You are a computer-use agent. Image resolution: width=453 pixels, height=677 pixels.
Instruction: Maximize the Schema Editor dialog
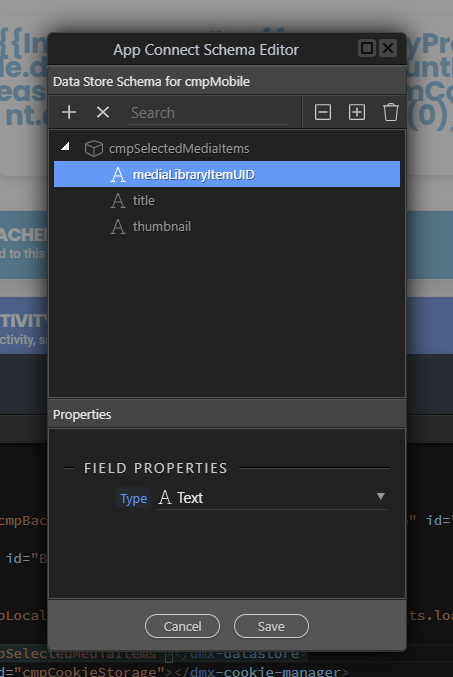tap(367, 48)
